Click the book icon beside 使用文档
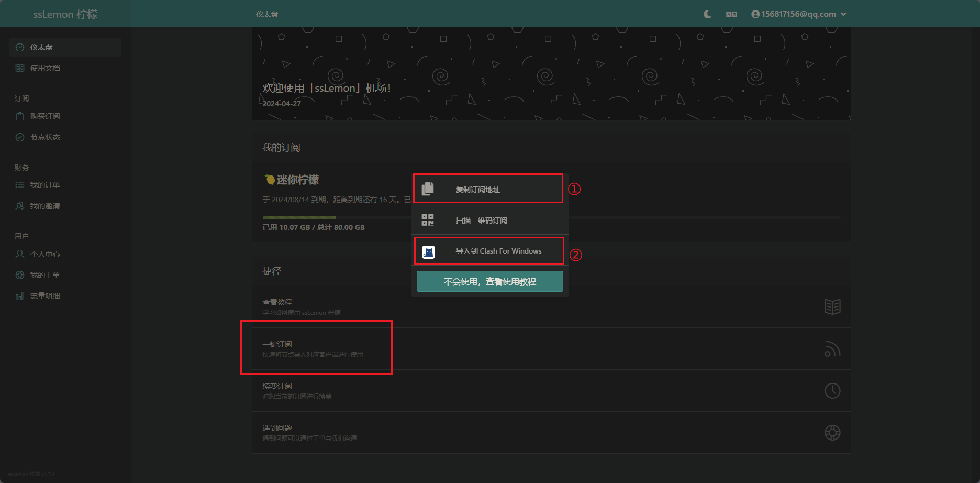The width and height of the screenshot is (980, 483). (20, 68)
